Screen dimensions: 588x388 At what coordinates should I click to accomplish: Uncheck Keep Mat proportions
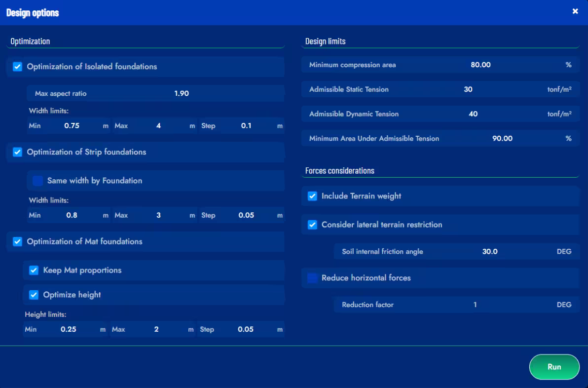click(x=34, y=270)
